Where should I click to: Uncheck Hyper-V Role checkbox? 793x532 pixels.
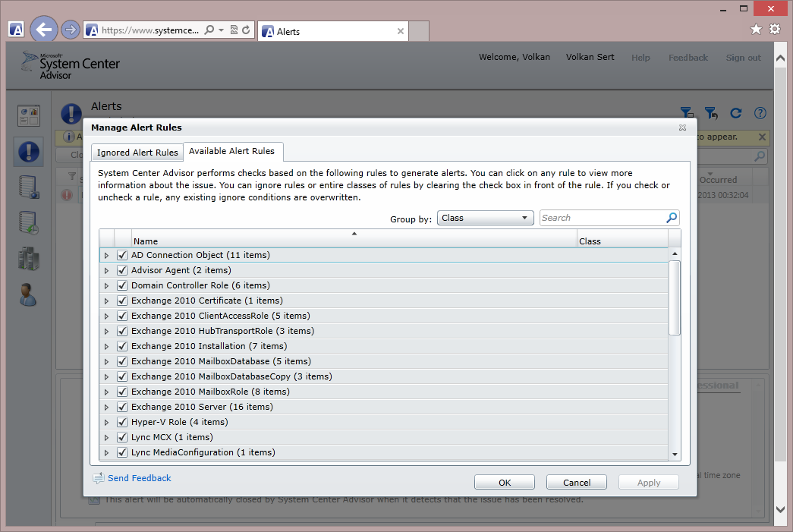[x=122, y=422]
